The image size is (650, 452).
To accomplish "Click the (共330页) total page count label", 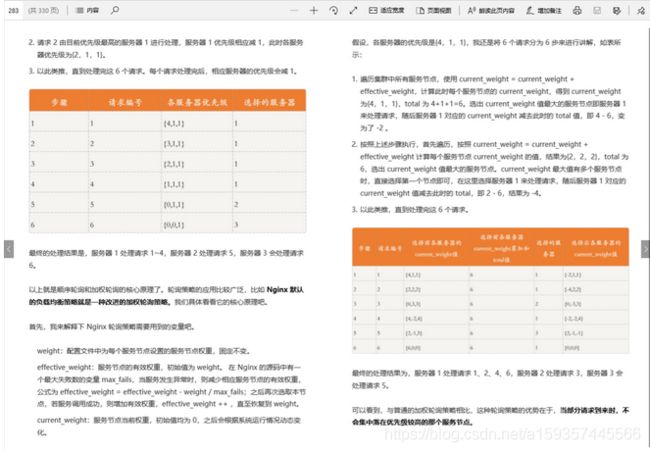I will (44, 10).
